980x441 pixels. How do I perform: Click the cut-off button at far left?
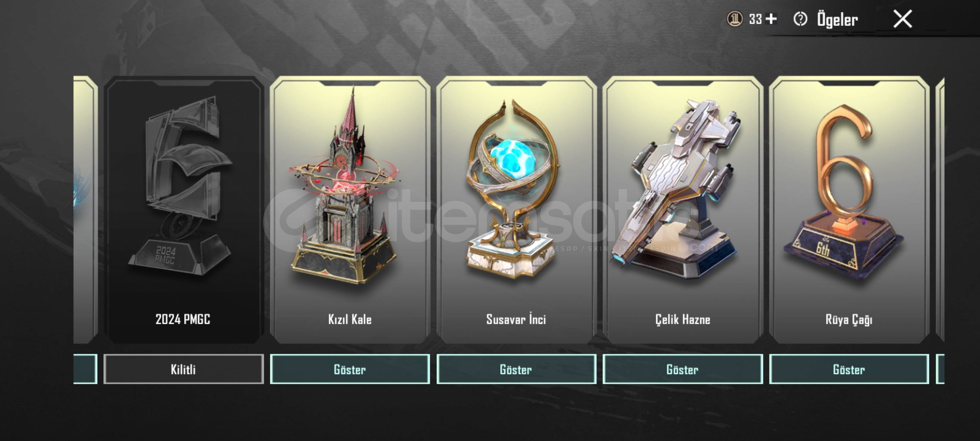(x=85, y=370)
